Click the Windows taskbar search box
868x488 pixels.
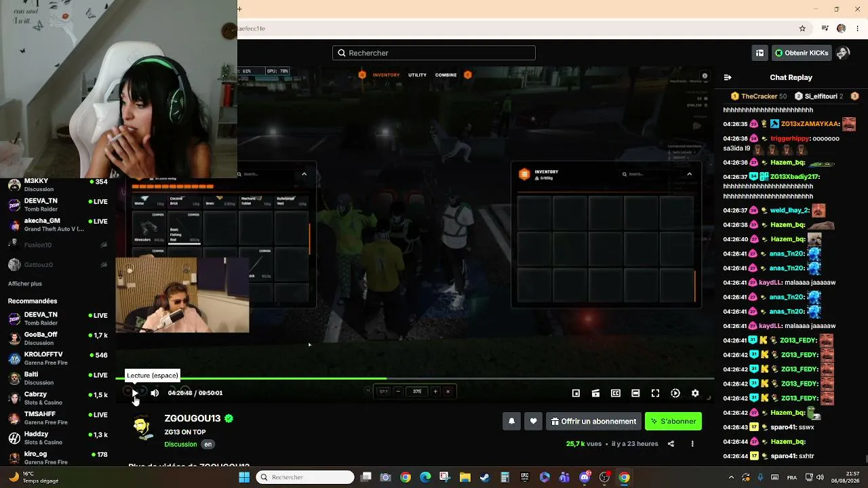(306, 477)
